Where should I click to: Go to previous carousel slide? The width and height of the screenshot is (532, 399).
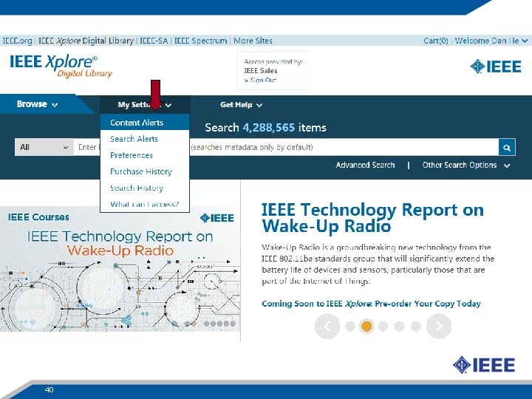pos(327,327)
